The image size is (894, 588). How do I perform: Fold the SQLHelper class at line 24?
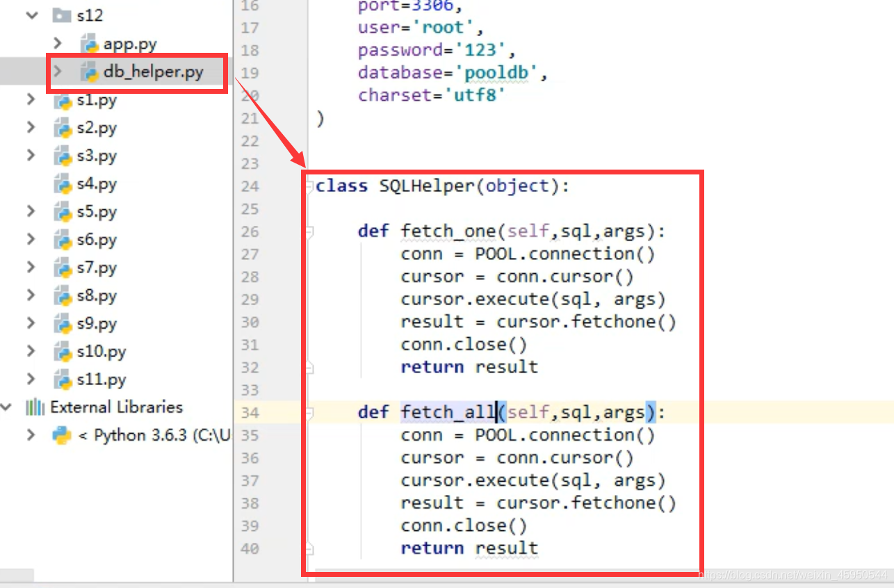(x=309, y=186)
